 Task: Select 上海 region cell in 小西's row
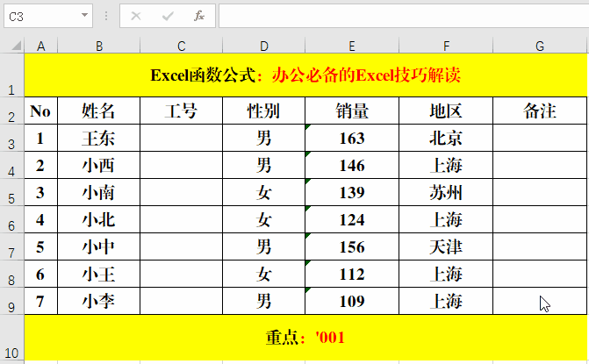(446, 165)
